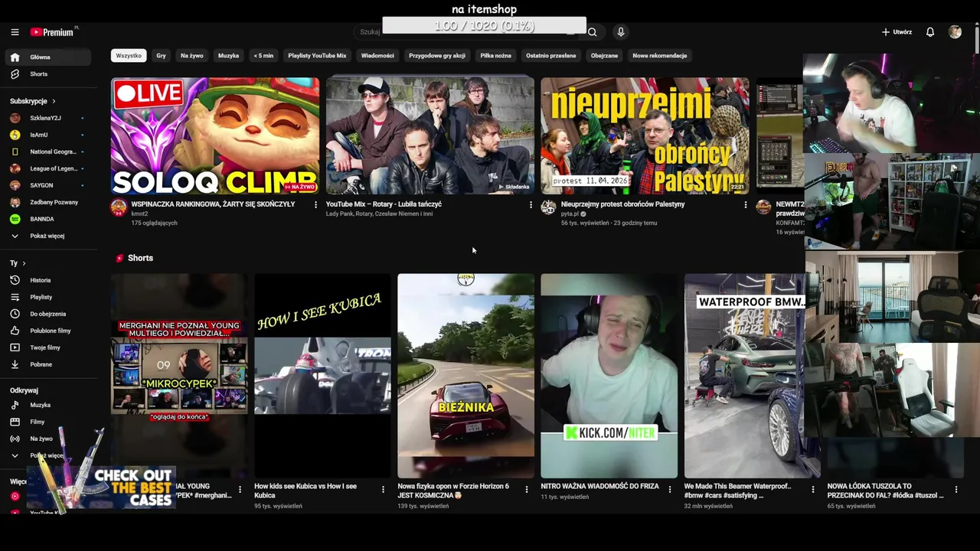Open Nieuprzejmy protest obrońców Palestyny title

click(622, 204)
